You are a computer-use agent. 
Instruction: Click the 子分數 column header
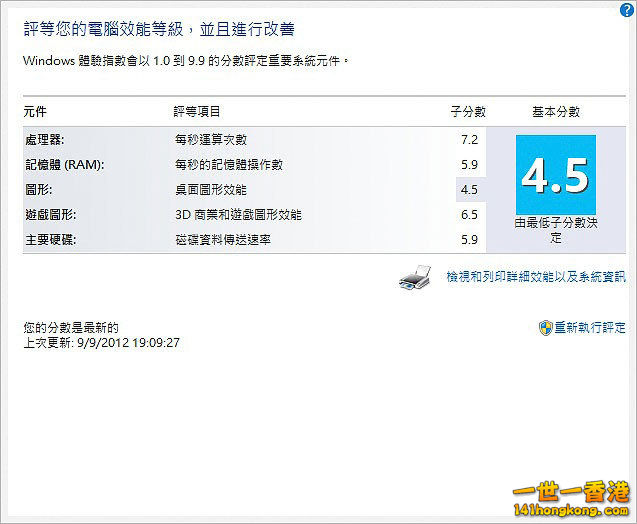click(x=468, y=111)
